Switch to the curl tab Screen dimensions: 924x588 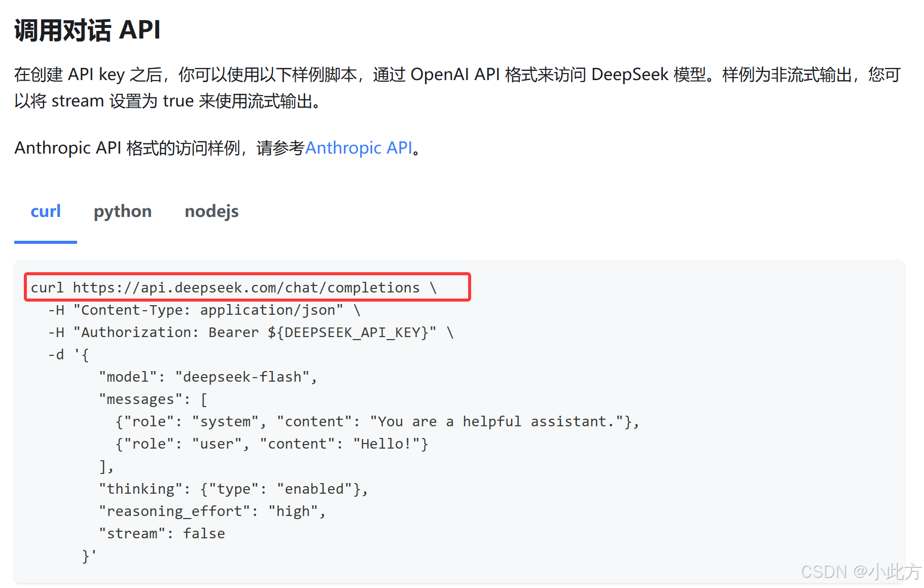tap(46, 211)
